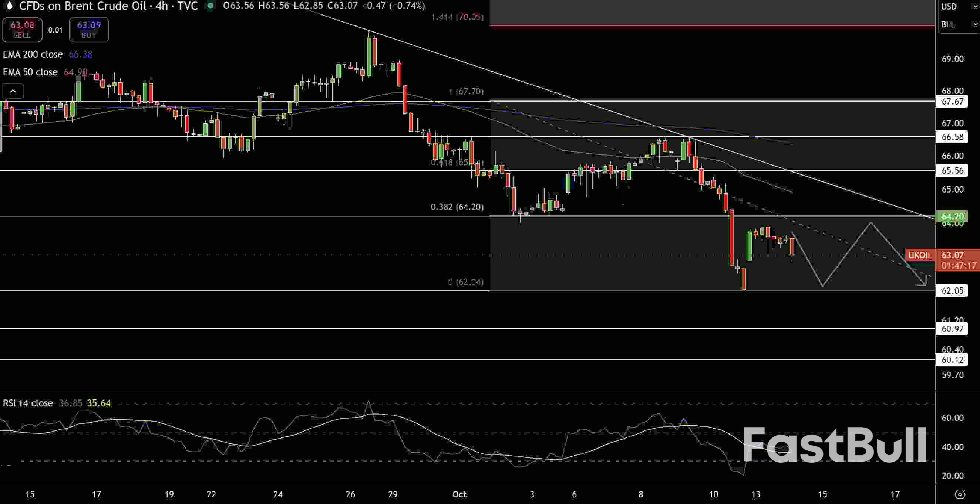Click the highlighted 64.20 price level label

coord(952,216)
